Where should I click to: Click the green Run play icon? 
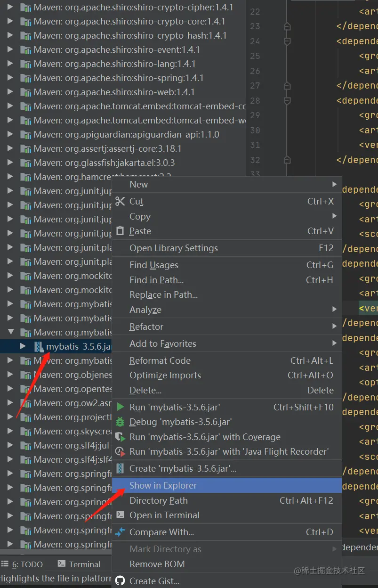point(121,407)
